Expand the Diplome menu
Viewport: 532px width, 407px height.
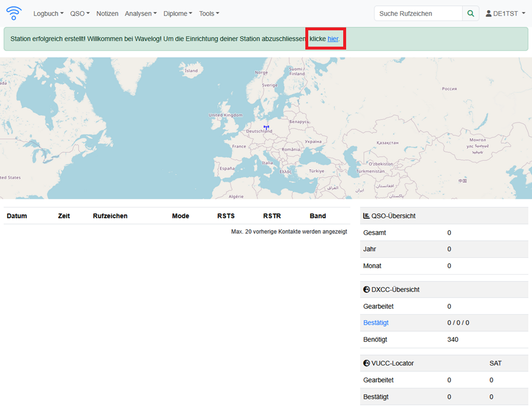[x=178, y=13]
